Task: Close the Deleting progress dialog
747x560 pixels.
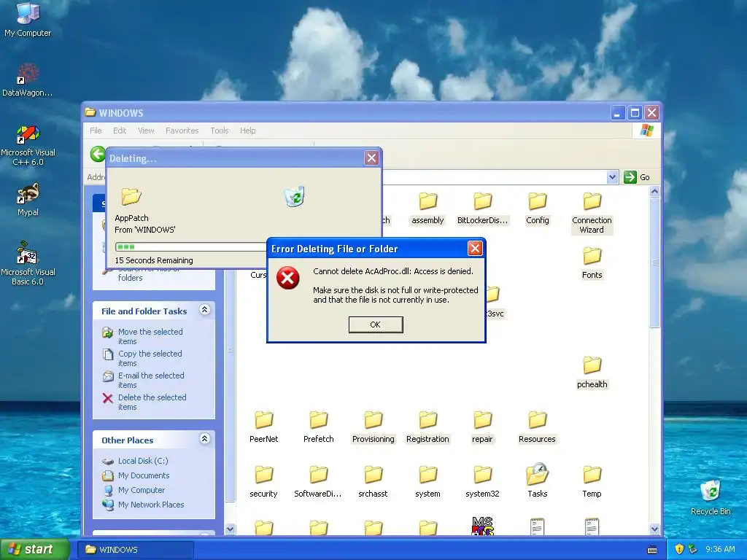Action: coord(371,158)
